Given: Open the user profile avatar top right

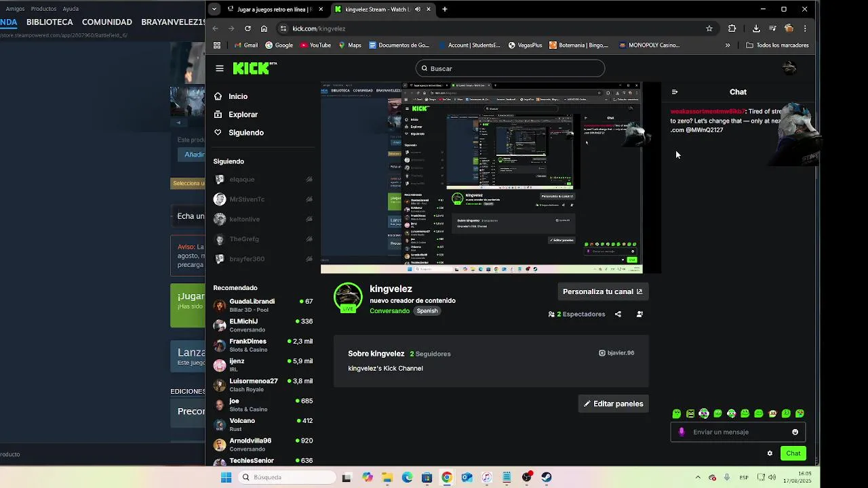Looking at the screenshot, I should point(789,68).
